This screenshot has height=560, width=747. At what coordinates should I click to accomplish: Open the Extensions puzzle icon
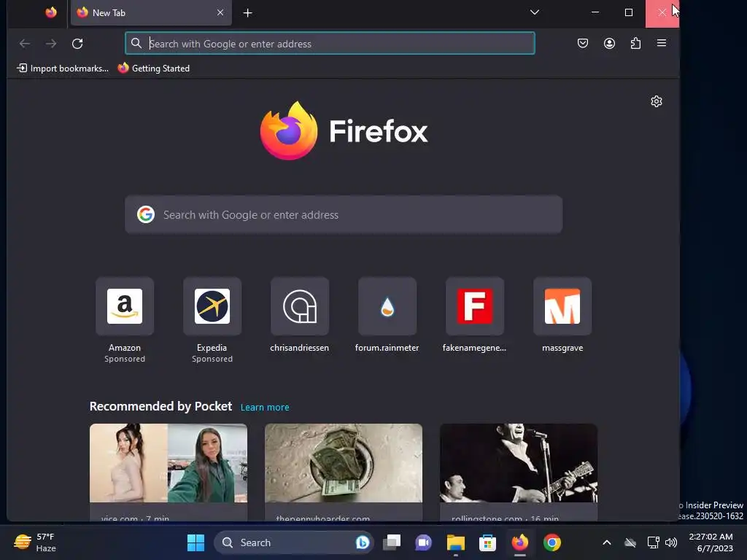(635, 43)
